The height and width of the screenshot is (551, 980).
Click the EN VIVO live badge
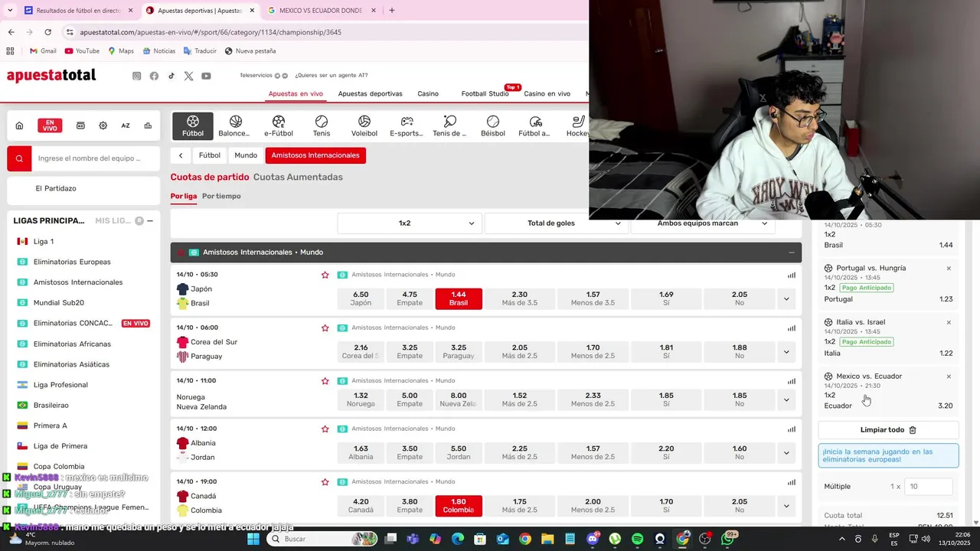(x=50, y=126)
